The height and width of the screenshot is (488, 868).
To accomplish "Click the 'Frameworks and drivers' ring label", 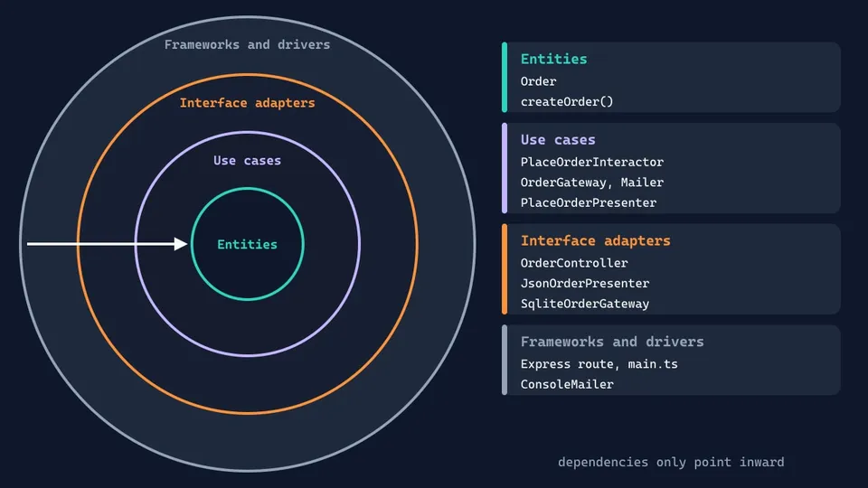I will (247, 45).
